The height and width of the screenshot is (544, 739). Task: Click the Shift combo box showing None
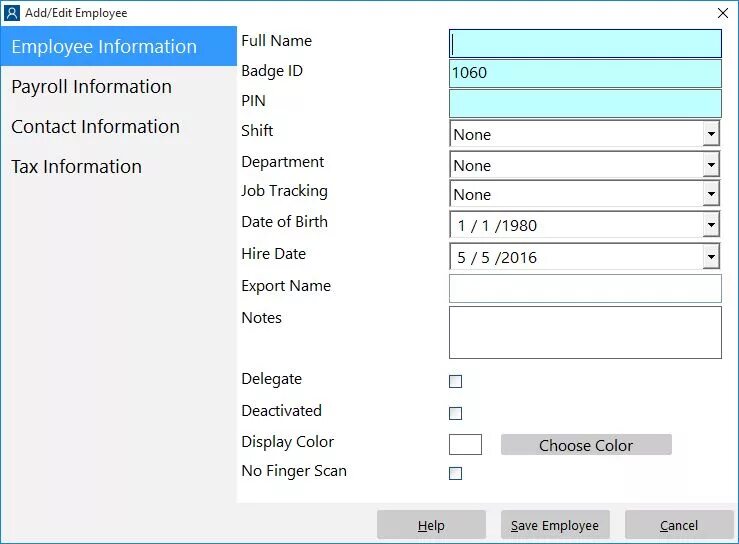pyautogui.click(x=584, y=134)
